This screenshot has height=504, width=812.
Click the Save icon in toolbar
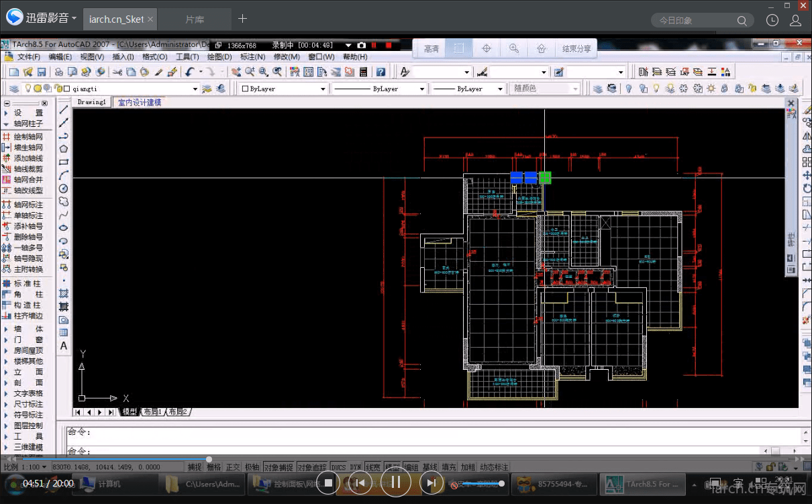pyautogui.click(x=42, y=72)
